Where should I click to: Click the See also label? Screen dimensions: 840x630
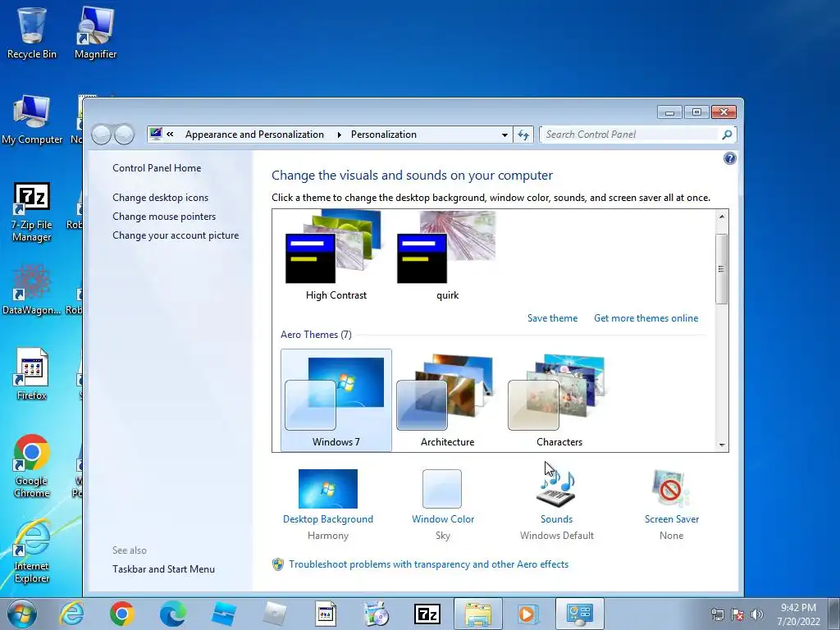(129, 550)
